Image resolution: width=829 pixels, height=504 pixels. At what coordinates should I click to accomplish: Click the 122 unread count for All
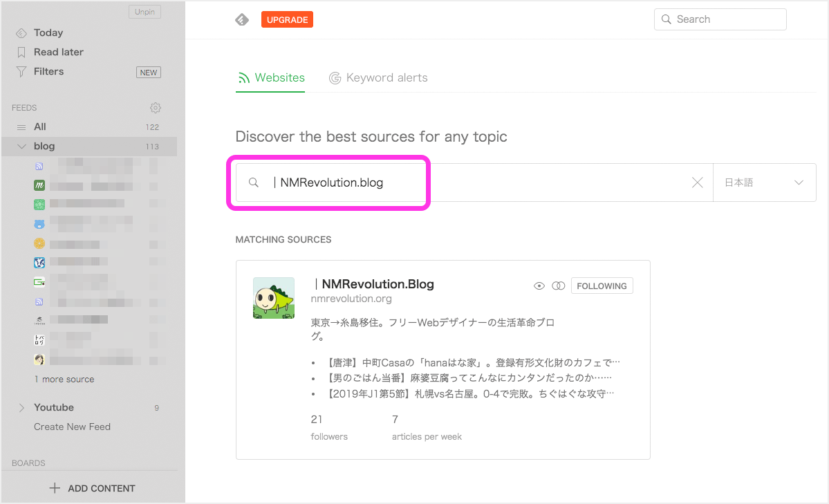pos(152,127)
